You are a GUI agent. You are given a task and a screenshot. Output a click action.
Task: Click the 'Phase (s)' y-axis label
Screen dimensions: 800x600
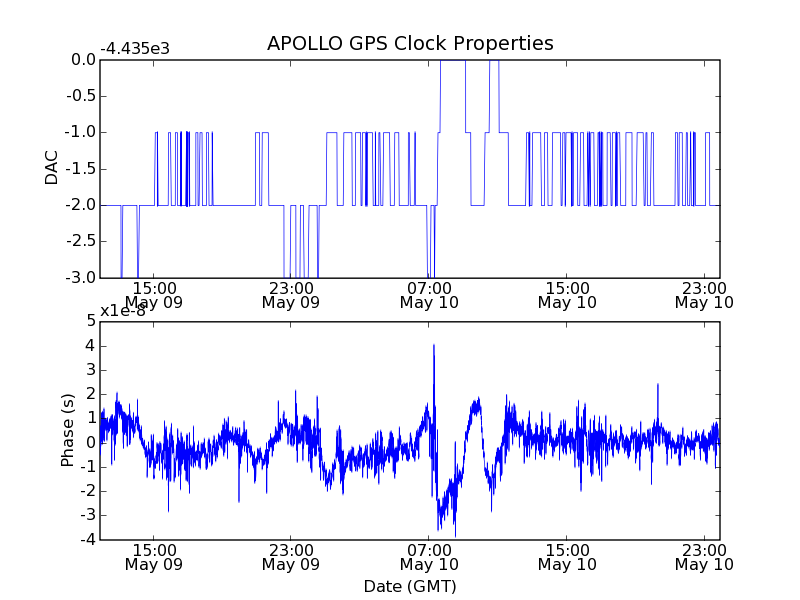tap(67, 430)
